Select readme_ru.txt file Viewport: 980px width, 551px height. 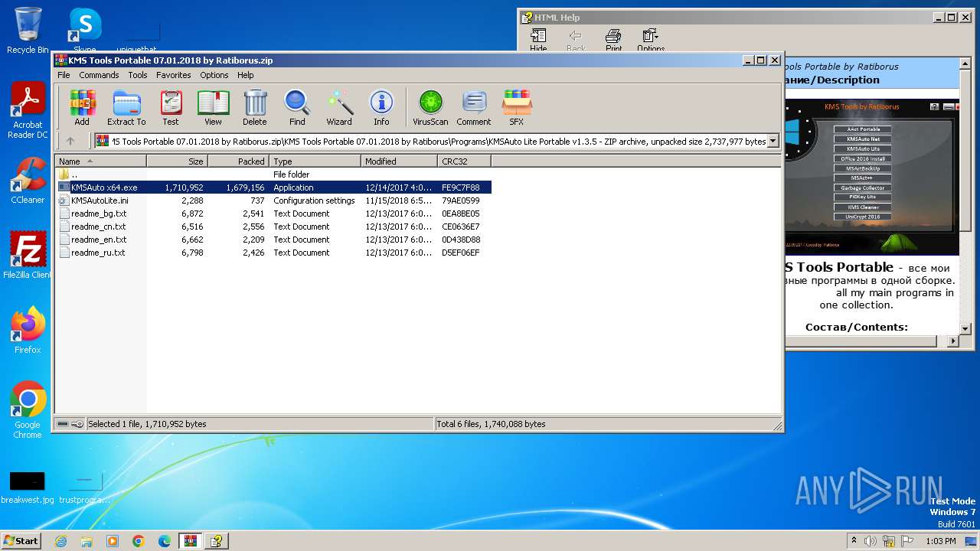[273, 253]
